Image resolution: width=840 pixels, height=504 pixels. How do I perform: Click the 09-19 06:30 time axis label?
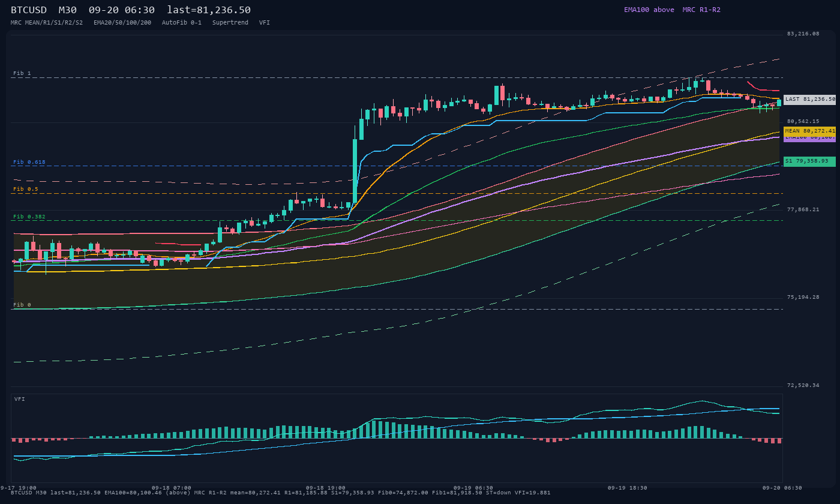tap(473, 488)
